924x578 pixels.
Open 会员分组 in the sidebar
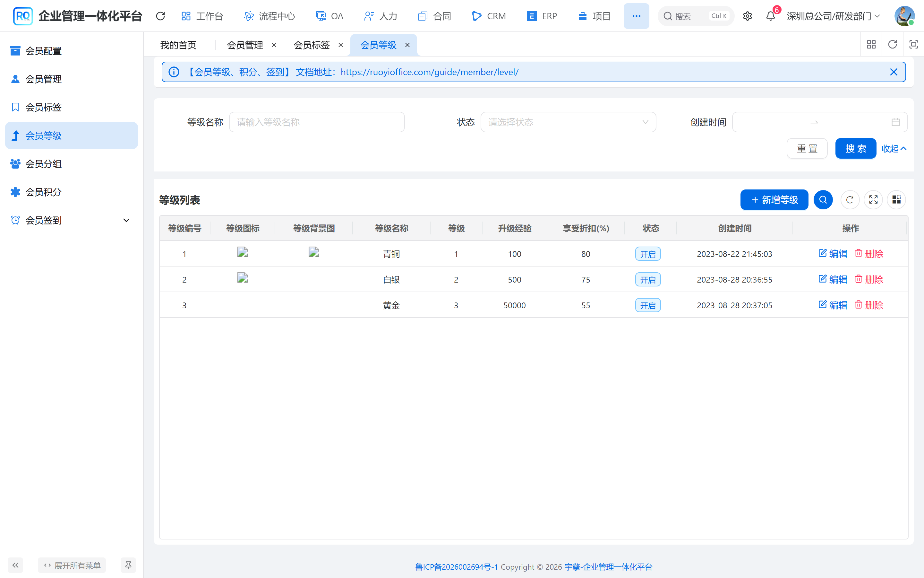[72, 164]
